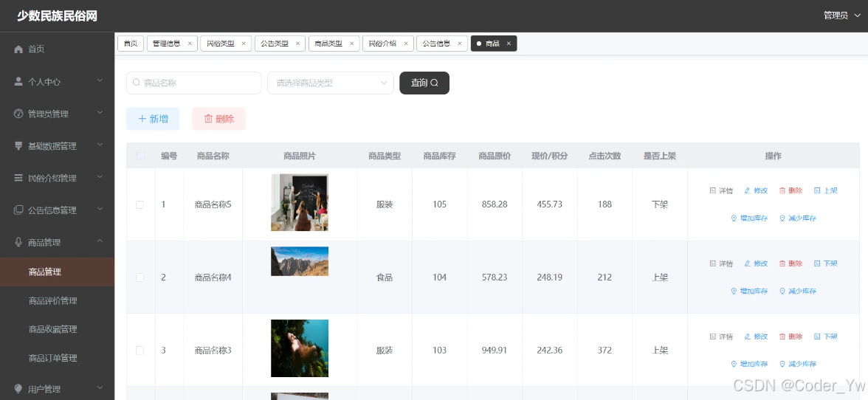Click 下架 icon for 商品名称4 row
The width and height of the screenshot is (868, 400).
[817, 263]
